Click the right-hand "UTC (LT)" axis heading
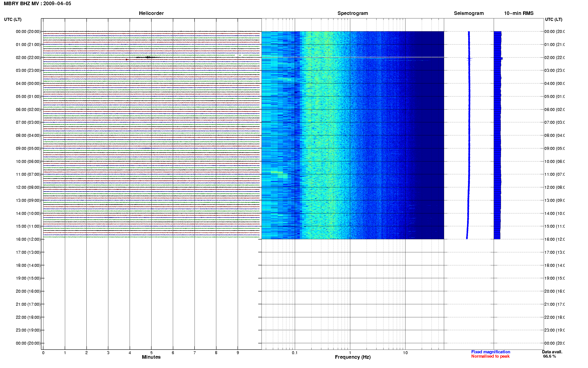 coord(553,19)
